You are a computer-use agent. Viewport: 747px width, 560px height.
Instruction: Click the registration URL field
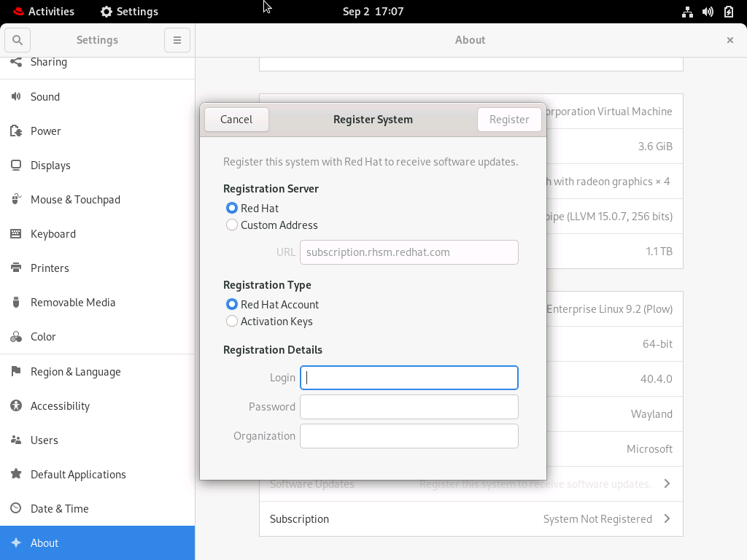[409, 252]
